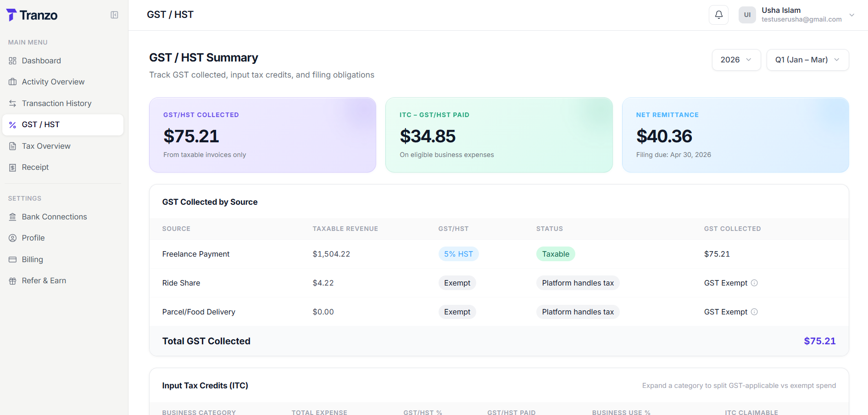The height and width of the screenshot is (415, 868).
Task: Click the Usha Islam account name
Action: (x=781, y=10)
